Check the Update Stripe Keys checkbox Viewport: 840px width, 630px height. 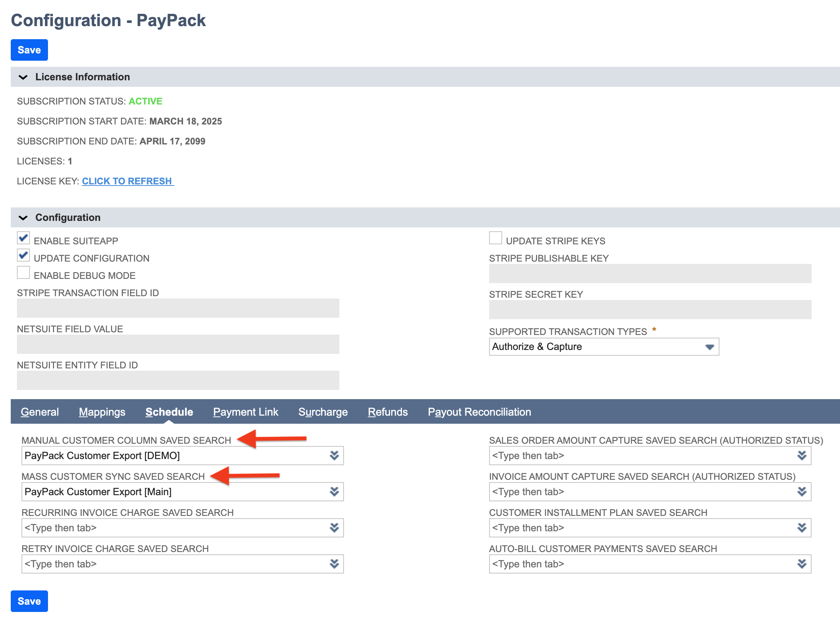pos(496,238)
